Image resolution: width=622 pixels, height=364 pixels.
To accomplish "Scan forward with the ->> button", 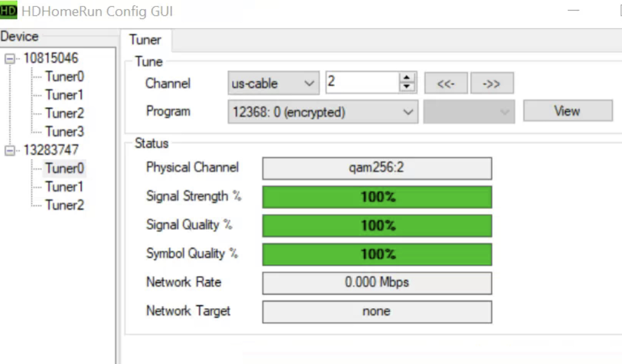I will (x=492, y=84).
